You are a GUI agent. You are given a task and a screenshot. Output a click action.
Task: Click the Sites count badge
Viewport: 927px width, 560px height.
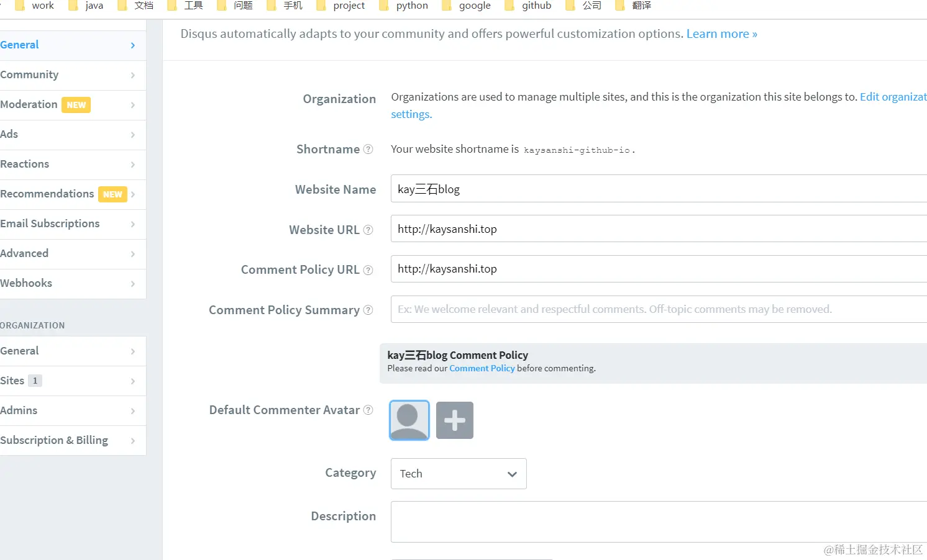tap(35, 381)
